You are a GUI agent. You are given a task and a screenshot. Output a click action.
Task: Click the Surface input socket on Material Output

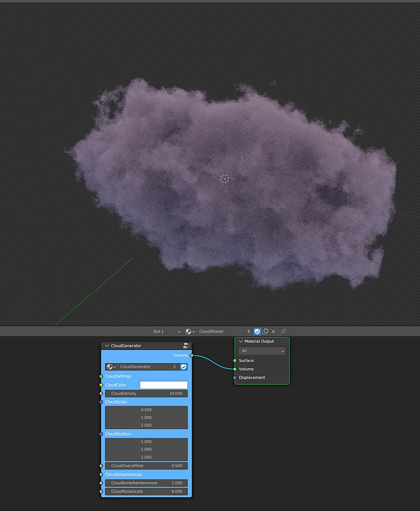[x=235, y=360]
